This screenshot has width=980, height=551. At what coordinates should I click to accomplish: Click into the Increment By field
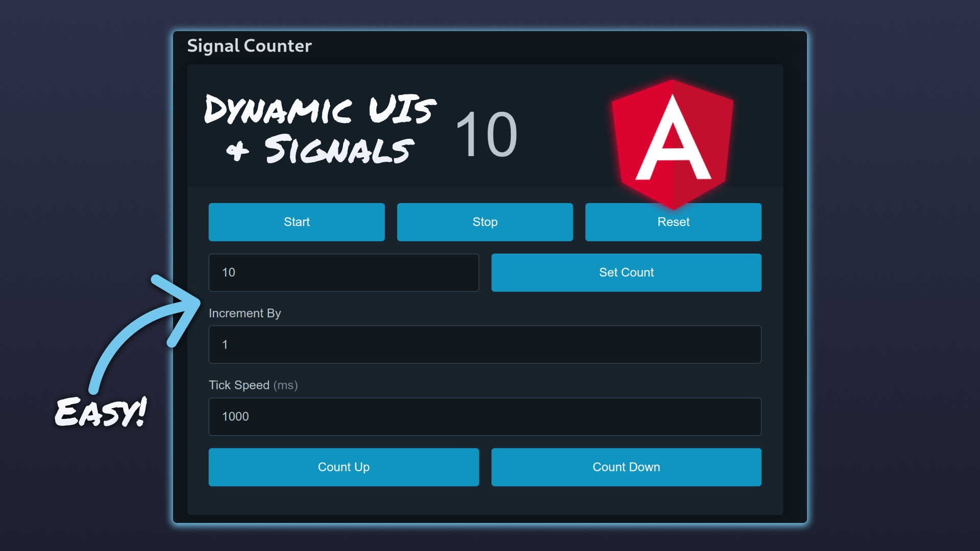coord(485,344)
